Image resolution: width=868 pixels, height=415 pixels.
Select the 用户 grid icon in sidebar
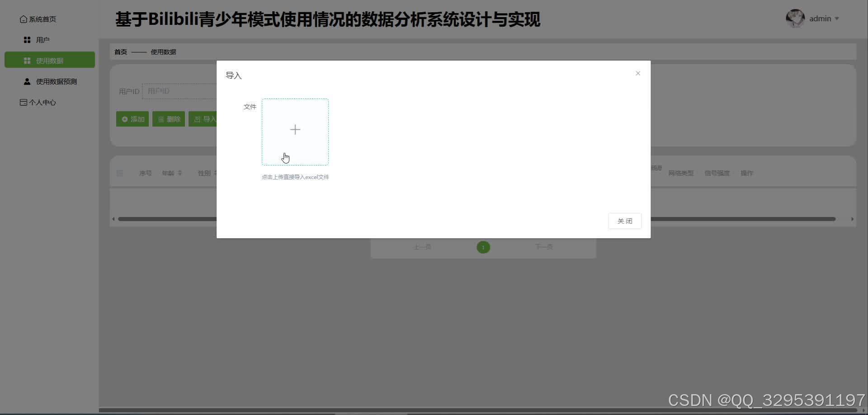click(27, 39)
